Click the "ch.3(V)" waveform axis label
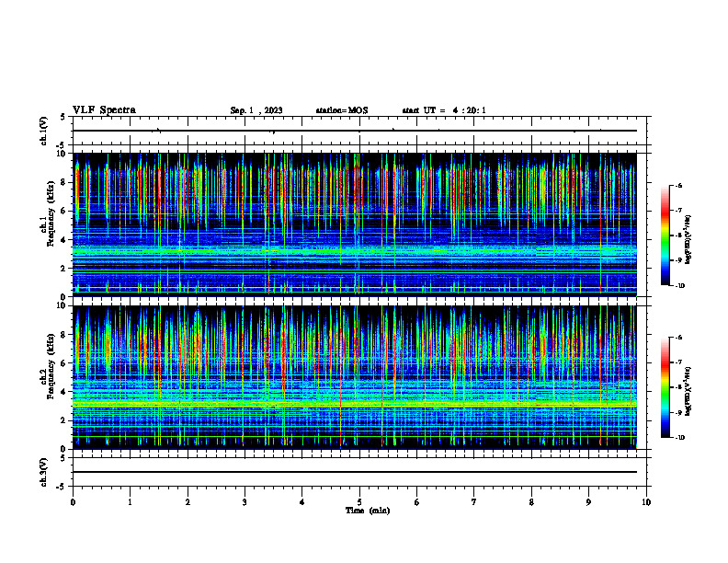The height and width of the screenshot is (563, 728). [43, 472]
